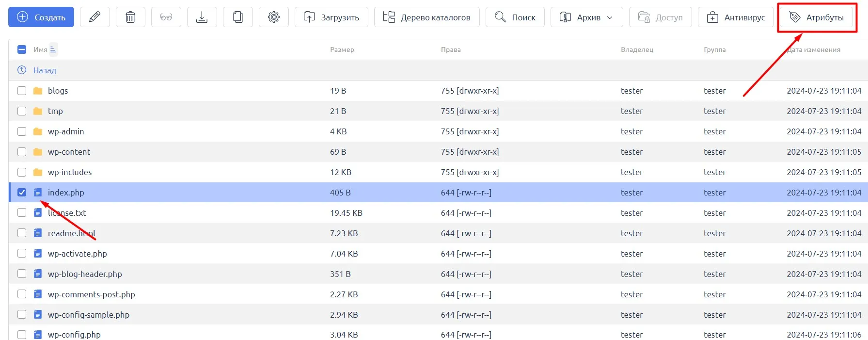Screen dimensions: 868x340
Task: Click the 19.45 KB size cell
Action: coord(346,213)
